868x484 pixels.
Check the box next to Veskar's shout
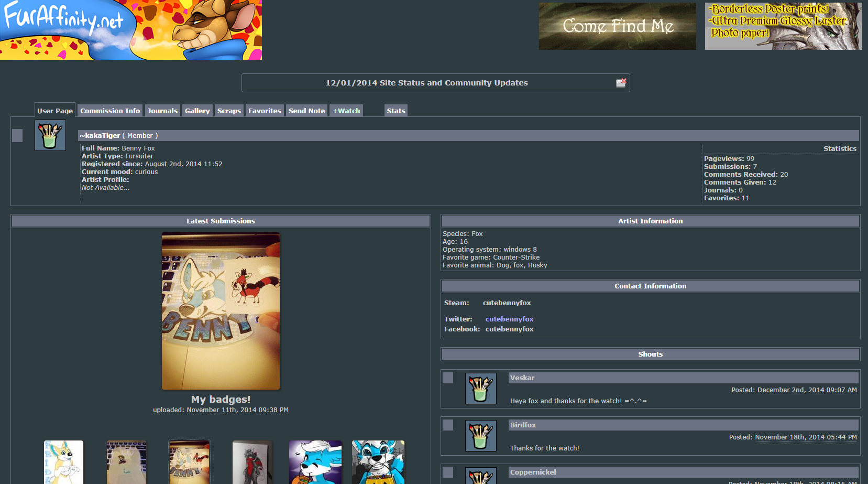pyautogui.click(x=448, y=378)
